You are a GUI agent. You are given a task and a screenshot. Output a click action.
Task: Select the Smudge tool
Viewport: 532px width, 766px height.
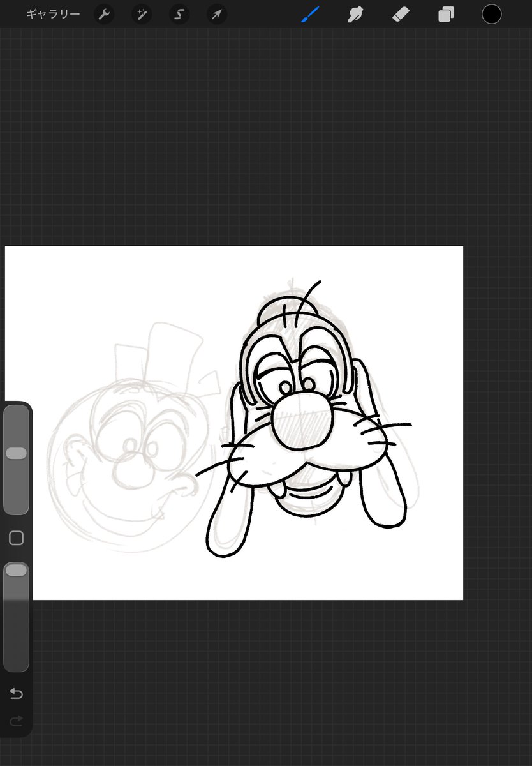point(355,14)
